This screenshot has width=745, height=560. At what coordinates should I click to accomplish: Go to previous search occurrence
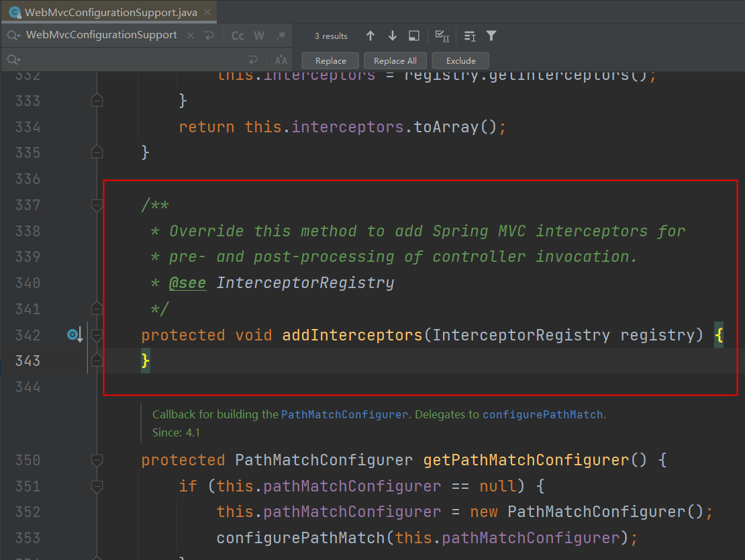pos(370,36)
